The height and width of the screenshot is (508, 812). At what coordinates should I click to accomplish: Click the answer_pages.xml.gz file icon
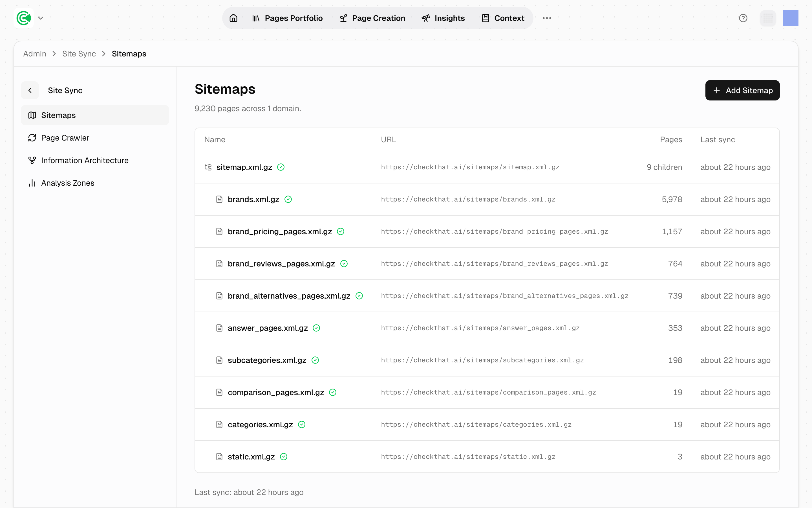(x=219, y=328)
